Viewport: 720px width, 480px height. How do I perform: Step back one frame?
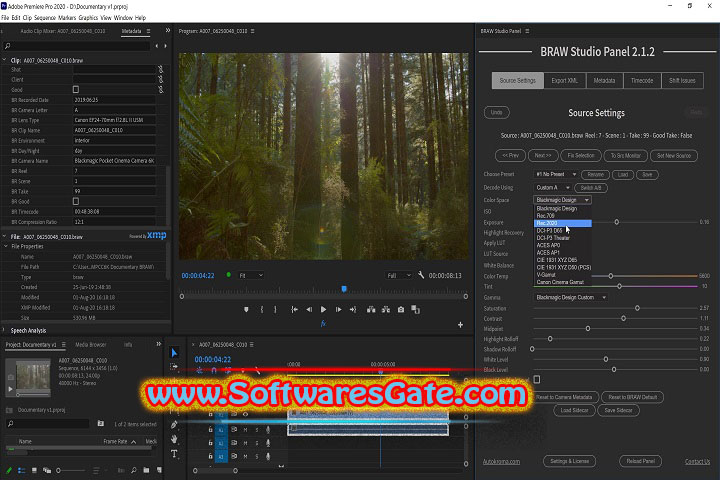[x=309, y=310]
